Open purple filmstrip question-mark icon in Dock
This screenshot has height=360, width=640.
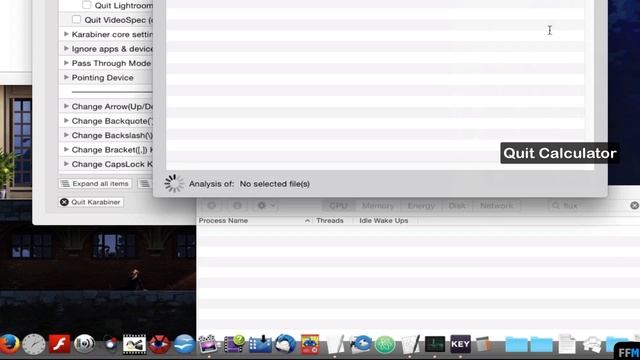click(x=234, y=344)
